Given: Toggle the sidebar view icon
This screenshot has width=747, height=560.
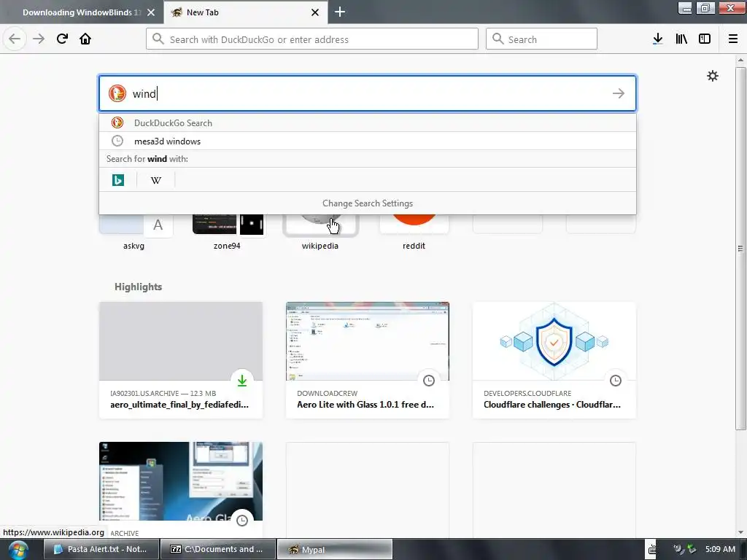Looking at the screenshot, I should (x=705, y=39).
